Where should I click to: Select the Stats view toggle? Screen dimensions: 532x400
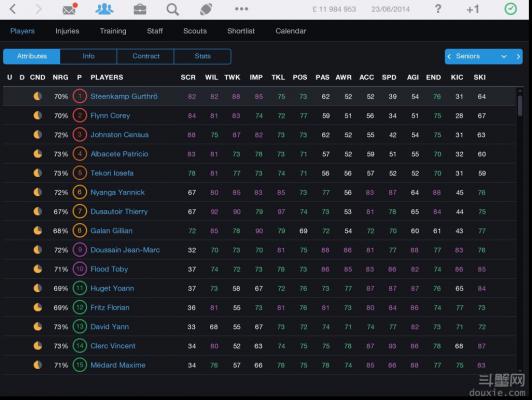point(203,56)
